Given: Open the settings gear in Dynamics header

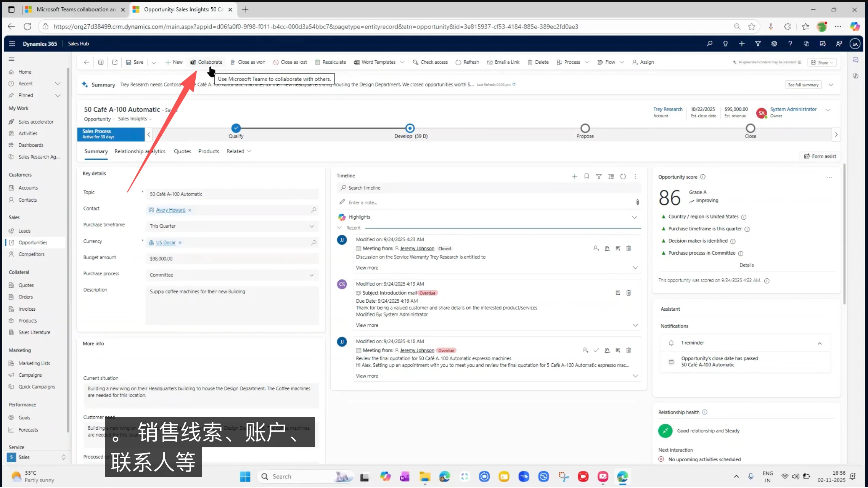Looking at the screenshot, I should coord(774,43).
